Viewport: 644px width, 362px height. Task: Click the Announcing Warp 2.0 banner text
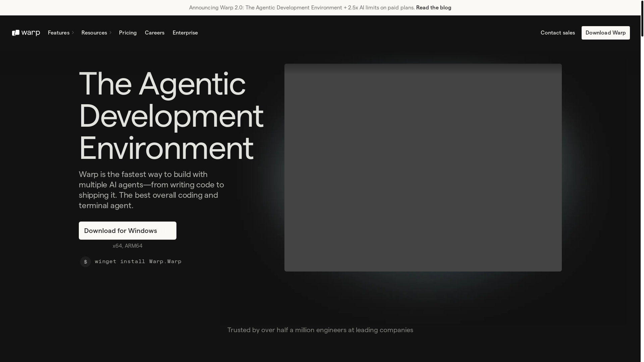tap(302, 8)
